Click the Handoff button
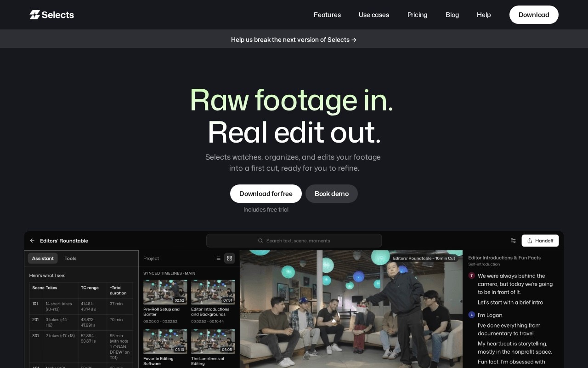 tap(540, 241)
